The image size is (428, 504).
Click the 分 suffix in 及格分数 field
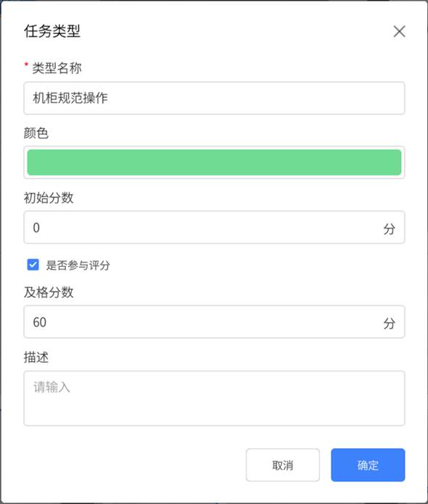[x=389, y=323]
